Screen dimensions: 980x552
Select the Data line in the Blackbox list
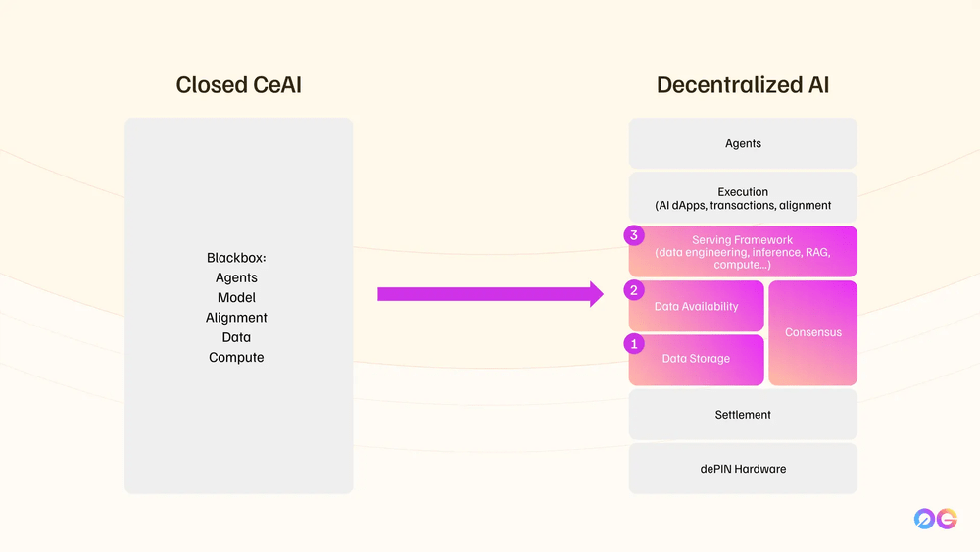click(x=236, y=337)
